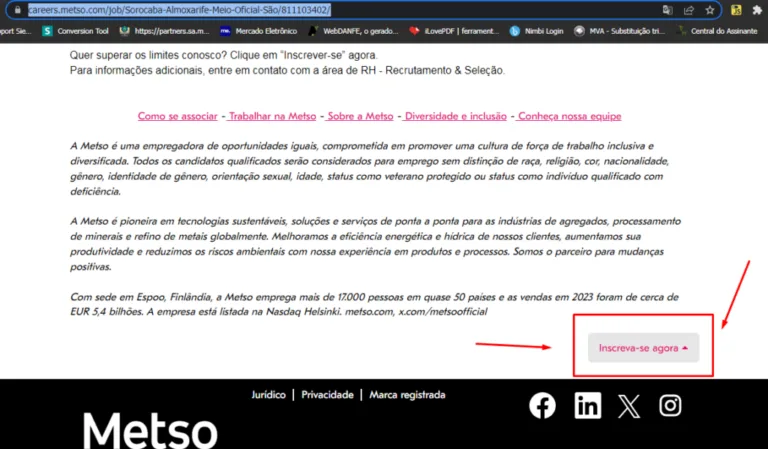This screenshot has width=768, height=449.
Task: Open the Mercado Eletrônico bookmark
Action: pyautogui.click(x=259, y=31)
